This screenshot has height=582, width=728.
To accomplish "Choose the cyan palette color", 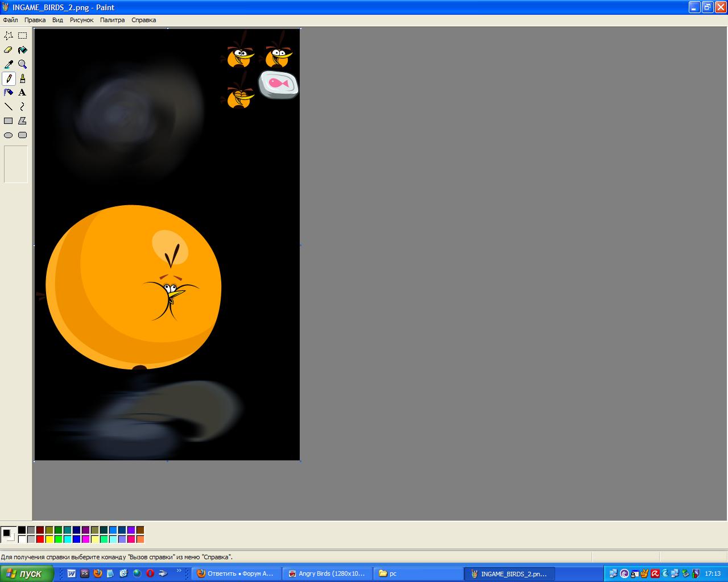I will click(67, 539).
